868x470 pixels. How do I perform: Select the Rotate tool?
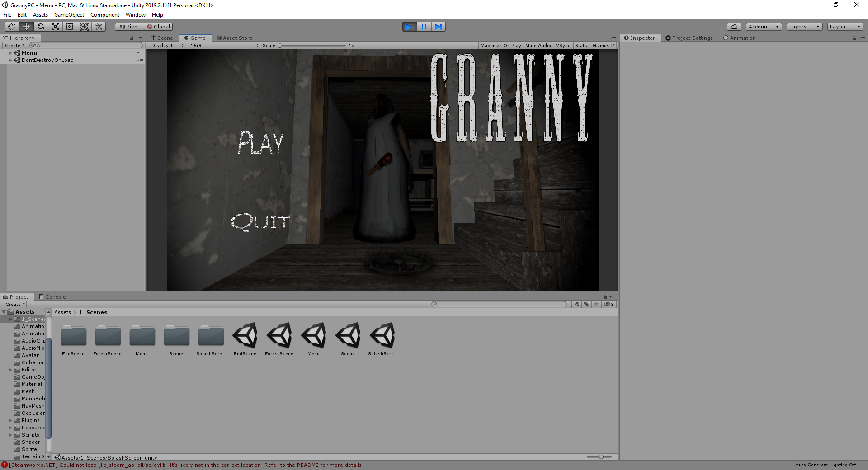tap(41, 27)
